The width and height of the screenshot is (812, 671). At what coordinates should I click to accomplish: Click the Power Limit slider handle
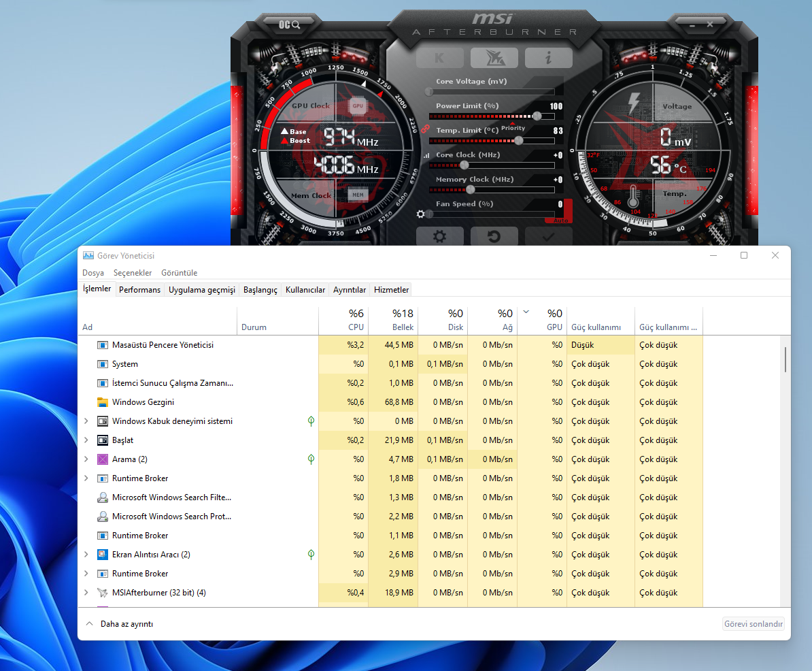pyautogui.click(x=537, y=116)
